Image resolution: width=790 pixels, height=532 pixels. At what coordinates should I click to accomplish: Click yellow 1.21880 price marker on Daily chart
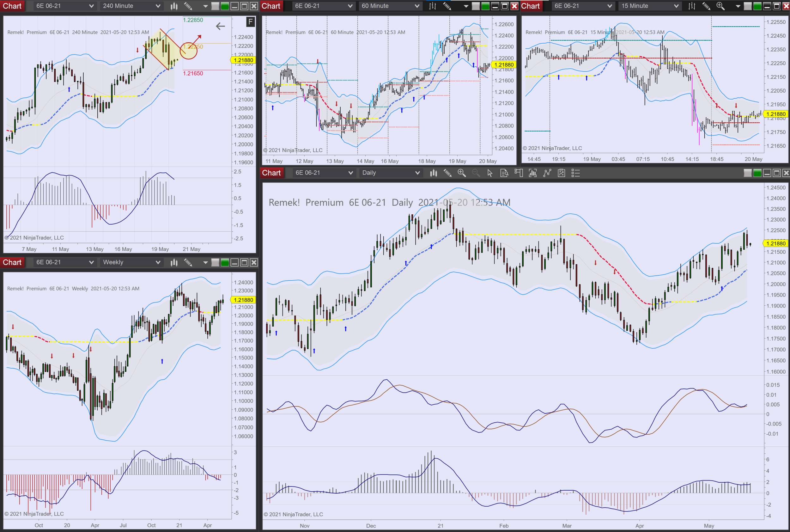click(x=776, y=243)
